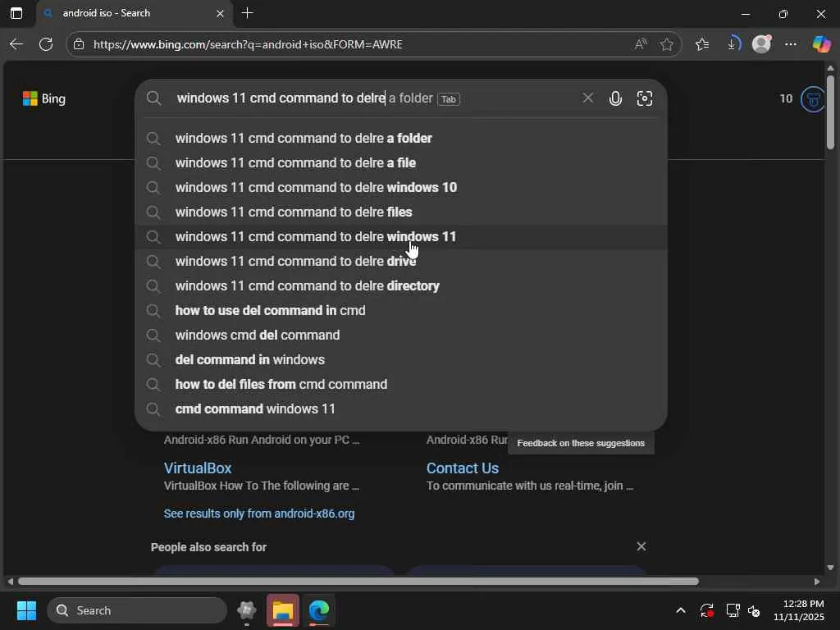This screenshot has height=630, width=840.
Task: Close the 'android iso - Search' tab
Action: coord(220,13)
